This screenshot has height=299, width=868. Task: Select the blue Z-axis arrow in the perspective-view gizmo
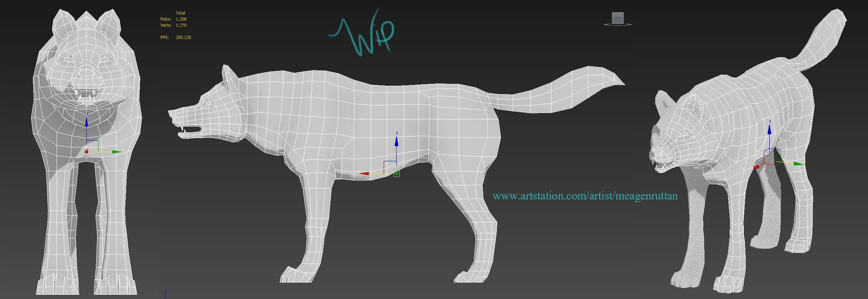click(x=769, y=129)
